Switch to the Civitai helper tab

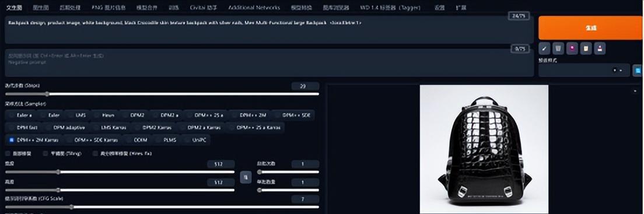204,8
